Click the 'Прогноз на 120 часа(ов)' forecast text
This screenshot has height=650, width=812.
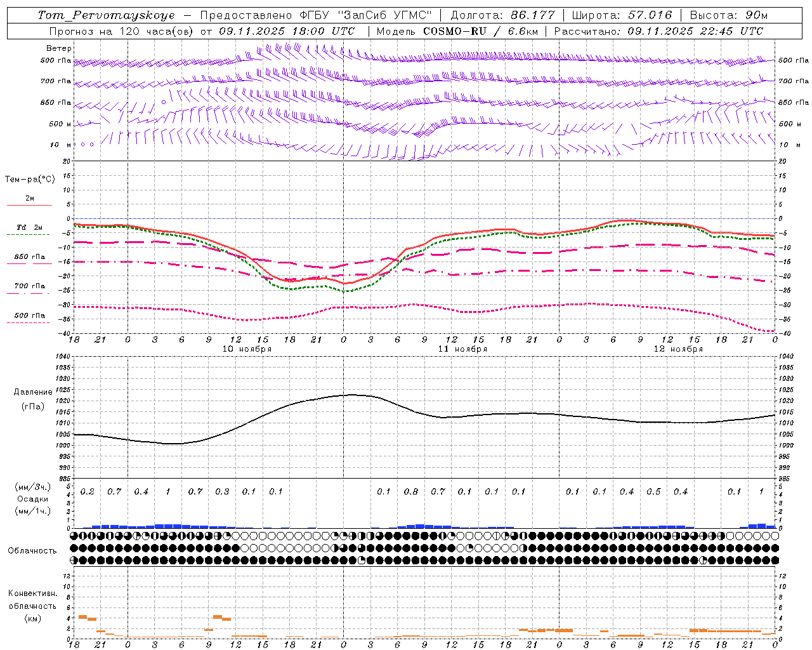(x=122, y=31)
